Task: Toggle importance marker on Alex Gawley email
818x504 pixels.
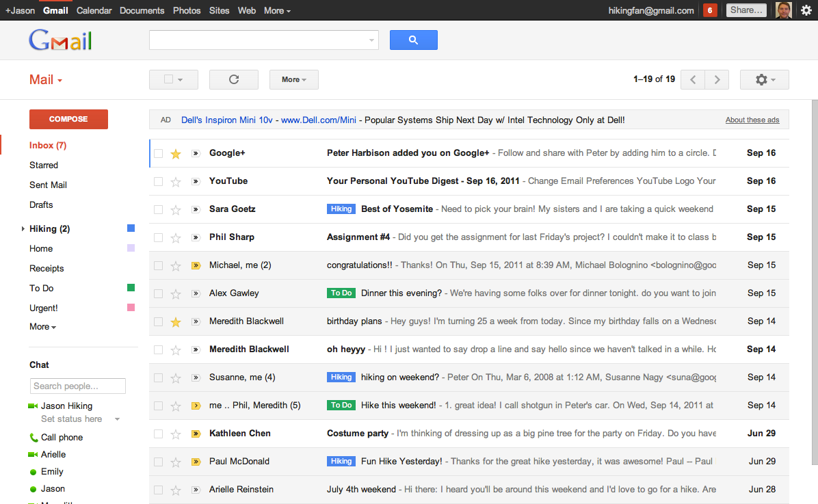Action: 196,294
